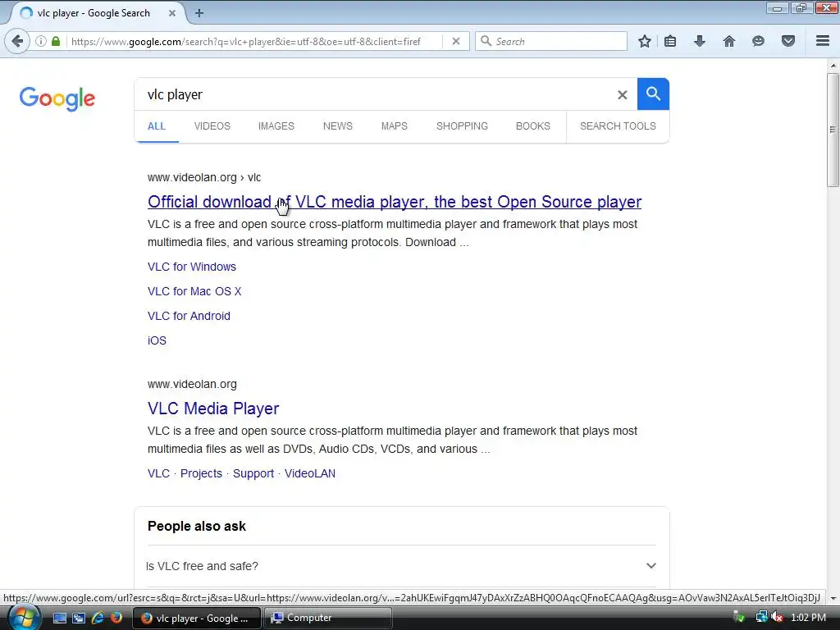Image resolution: width=840 pixels, height=630 pixels.
Task: Open VLC for Mac OS X link
Action: click(x=194, y=291)
